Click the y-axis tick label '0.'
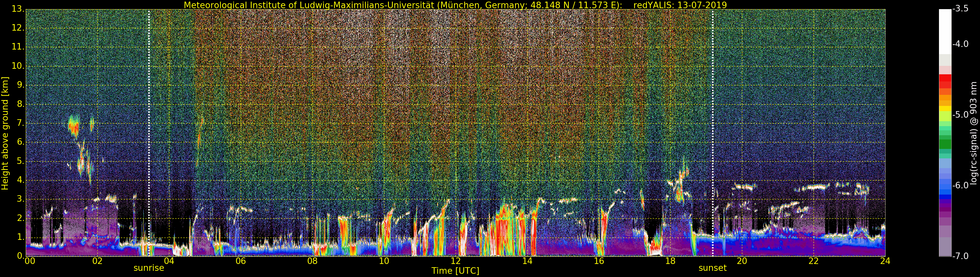The width and height of the screenshot is (980, 277). coord(20,256)
